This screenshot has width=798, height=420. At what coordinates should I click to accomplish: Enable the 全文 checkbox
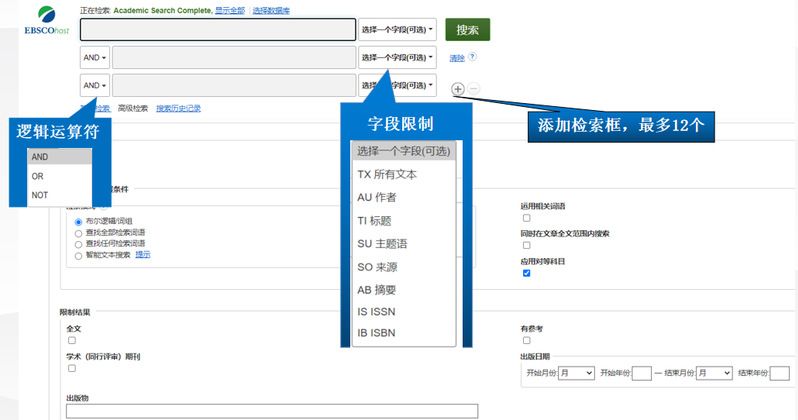[x=71, y=340]
